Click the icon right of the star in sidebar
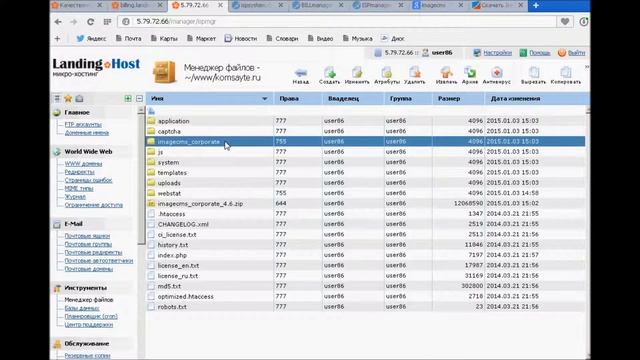Screen dimensions: 640x360 (x=79, y=98)
